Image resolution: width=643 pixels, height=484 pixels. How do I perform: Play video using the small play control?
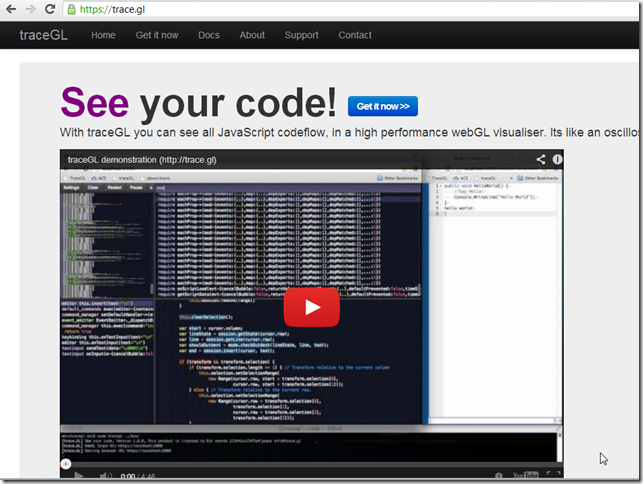click(78, 475)
